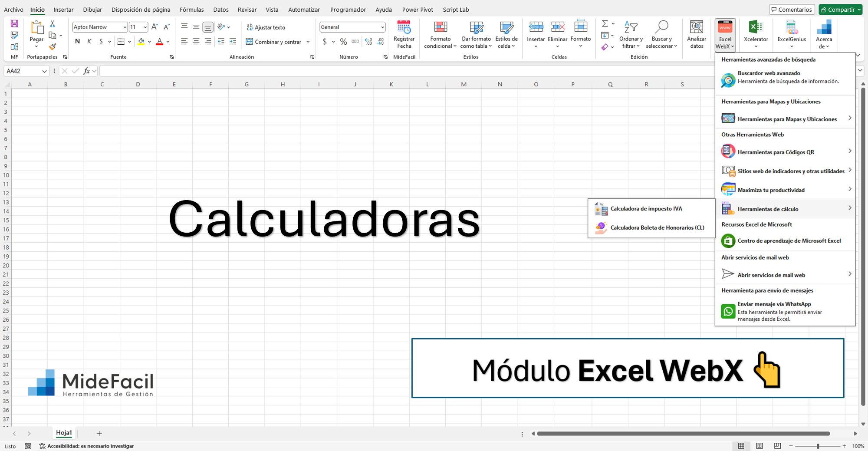Switch to Normal view in status bar
The width and height of the screenshot is (868, 451).
point(741,446)
